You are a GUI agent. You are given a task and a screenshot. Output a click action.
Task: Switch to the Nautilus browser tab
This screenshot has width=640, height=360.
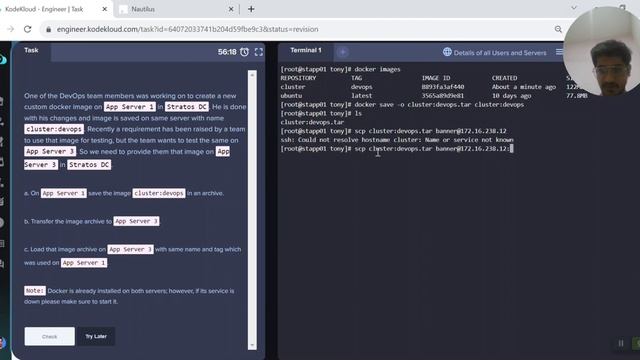[177, 9]
